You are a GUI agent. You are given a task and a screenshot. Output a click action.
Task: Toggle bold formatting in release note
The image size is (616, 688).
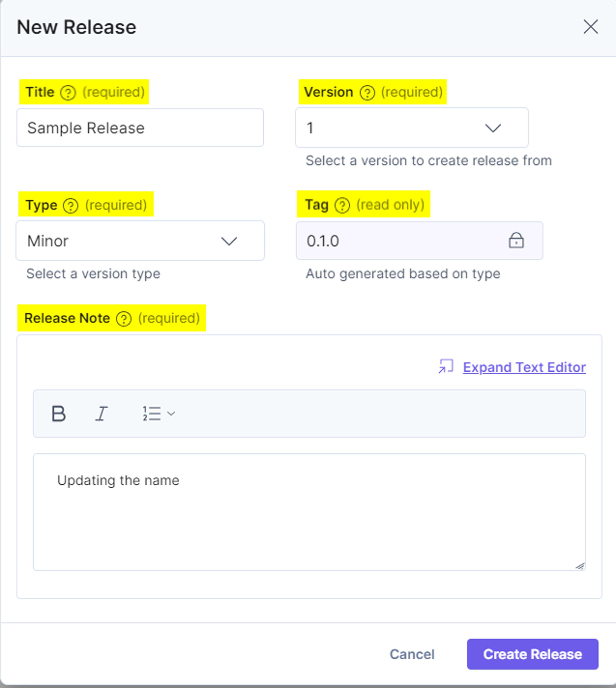click(59, 413)
